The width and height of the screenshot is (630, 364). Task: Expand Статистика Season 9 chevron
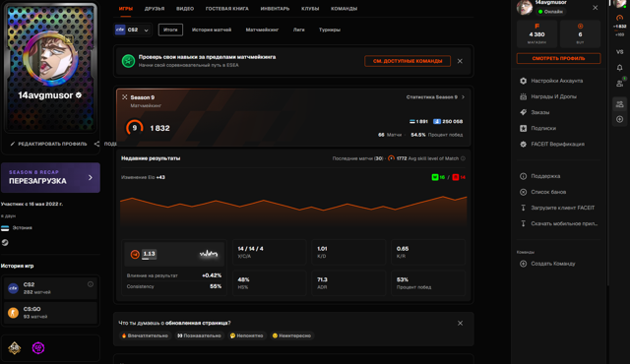[x=464, y=97]
